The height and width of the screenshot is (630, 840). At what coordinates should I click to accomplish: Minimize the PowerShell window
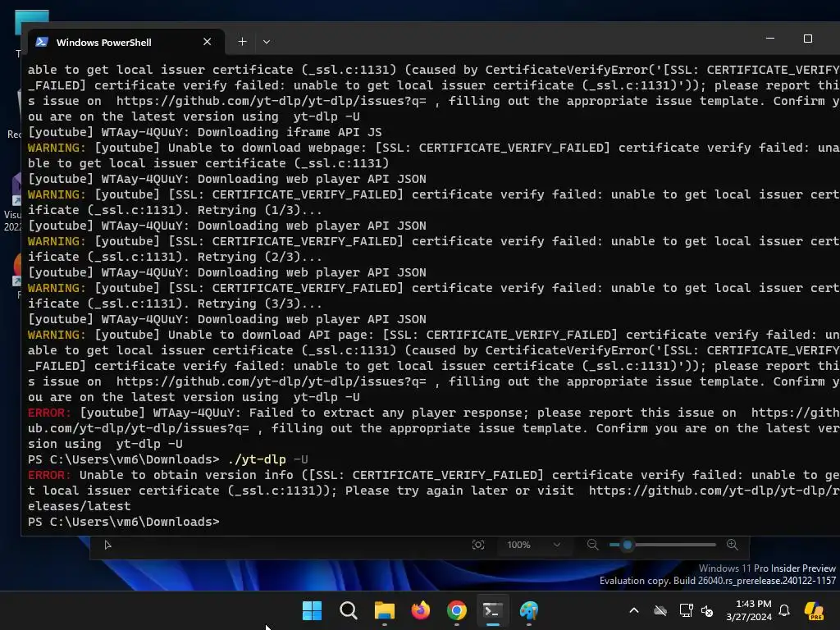pyautogui.click(x=769, y=39)
